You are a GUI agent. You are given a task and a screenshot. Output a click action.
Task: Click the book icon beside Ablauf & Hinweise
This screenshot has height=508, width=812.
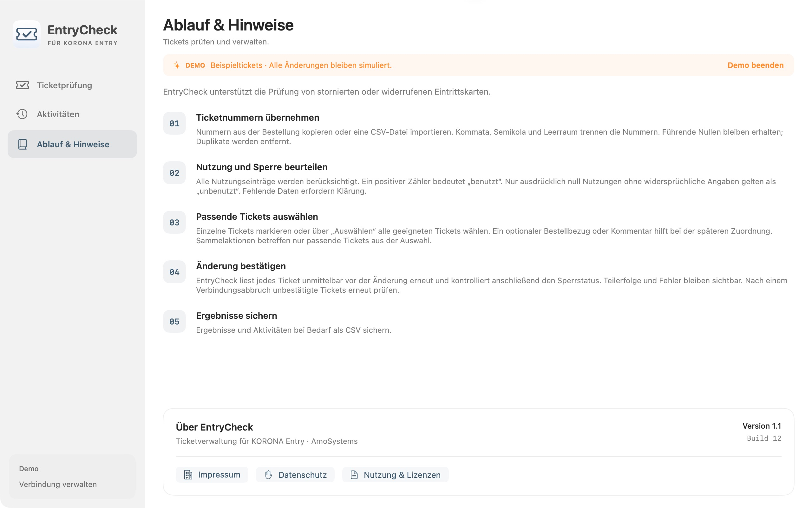(x=23, y=144)
